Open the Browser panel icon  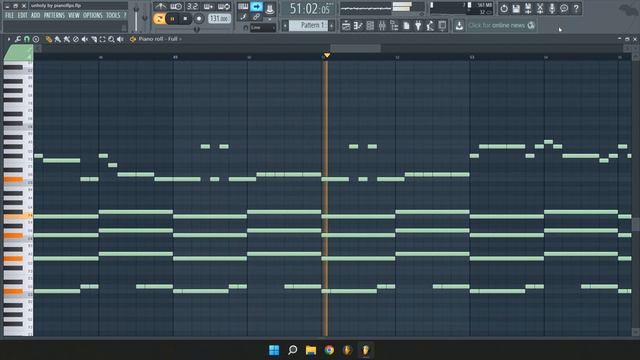(x=394, y=26)
